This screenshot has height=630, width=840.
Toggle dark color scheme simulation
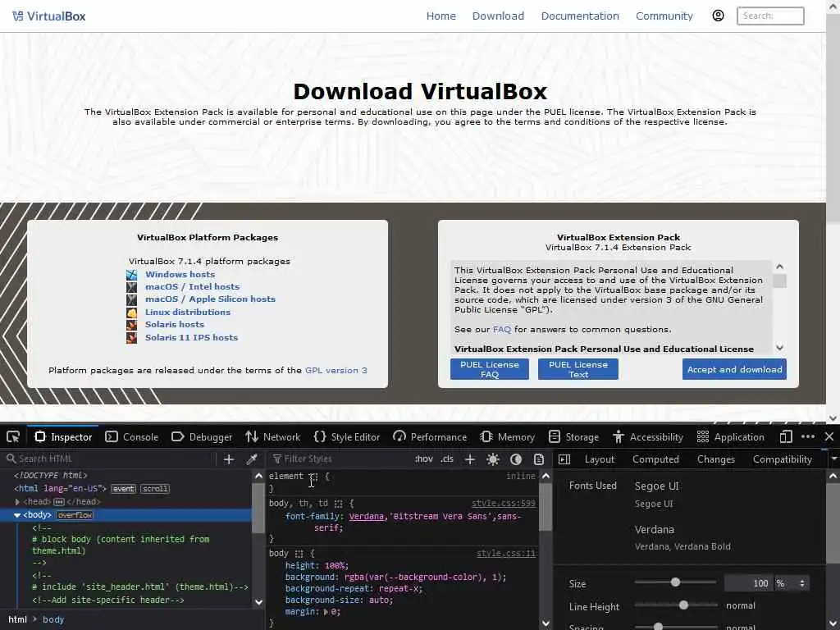516,459
